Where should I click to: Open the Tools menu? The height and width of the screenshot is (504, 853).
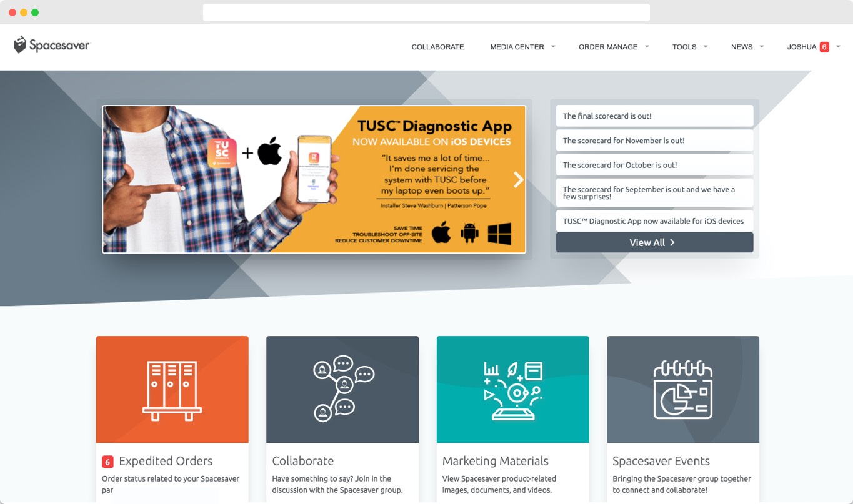coord(684,47)
